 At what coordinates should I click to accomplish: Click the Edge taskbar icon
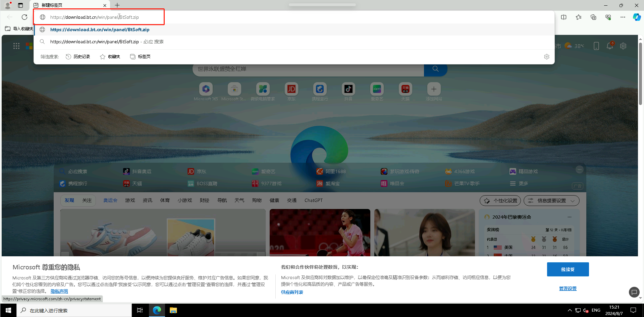[x=157, y=310]
